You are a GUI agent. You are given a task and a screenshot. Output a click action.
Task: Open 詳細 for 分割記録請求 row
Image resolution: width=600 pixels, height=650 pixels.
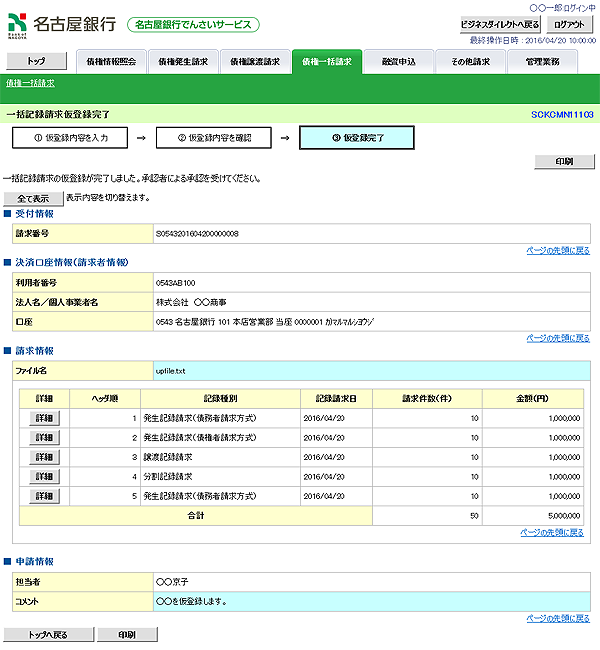pyautogui.click(x=44, y=477)
